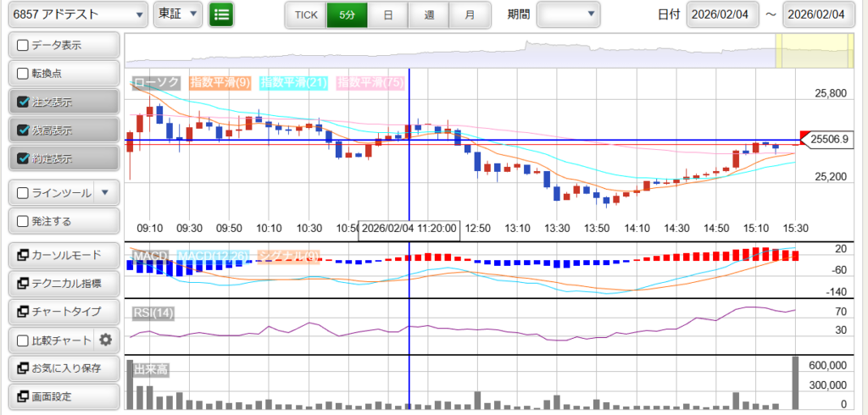Expand the ラインツール arrow button
Screen dimensions: 868x415
click(x=105, y=192)
